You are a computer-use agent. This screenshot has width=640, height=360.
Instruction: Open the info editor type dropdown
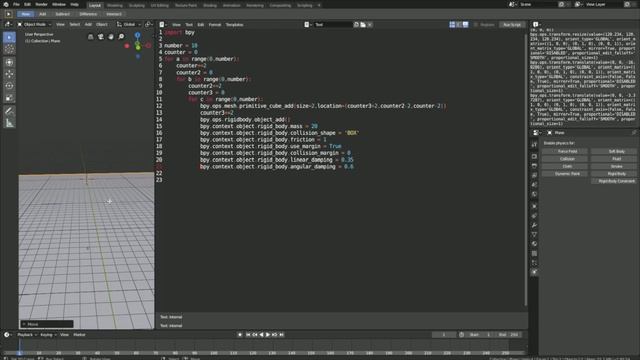(x=537, y=24)
